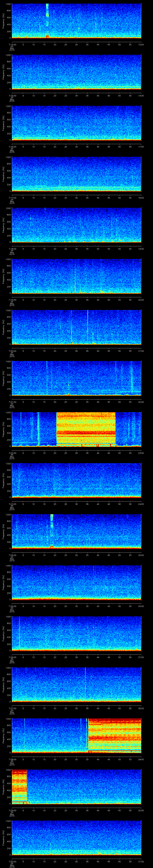Click the 15:00 end time label
The width and height of the screenshot is (153, 868).
[141, 44]
